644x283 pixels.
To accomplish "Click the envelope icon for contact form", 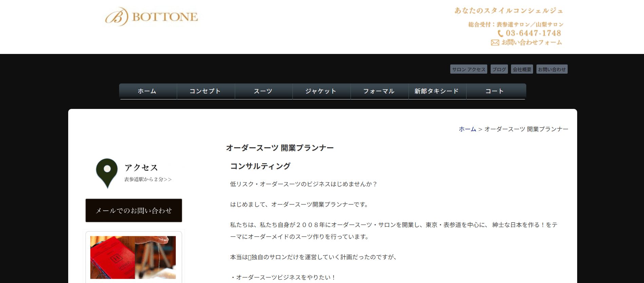I will tap(495, 42).
